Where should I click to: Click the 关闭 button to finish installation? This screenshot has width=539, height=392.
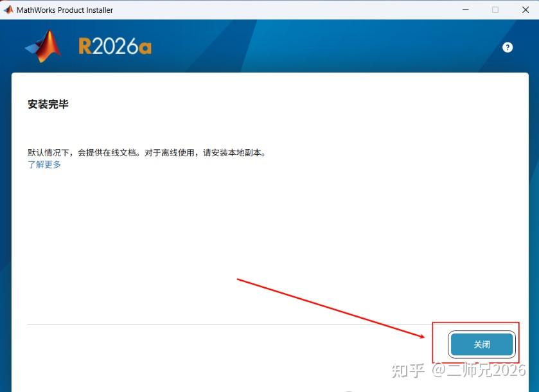click(482, 344)
